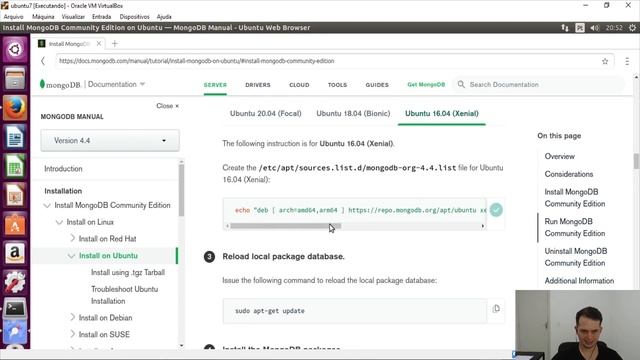The width and height of the screenshot is (640, 360).
Task: Click the search magnifier icon
Action: point(461,84)
